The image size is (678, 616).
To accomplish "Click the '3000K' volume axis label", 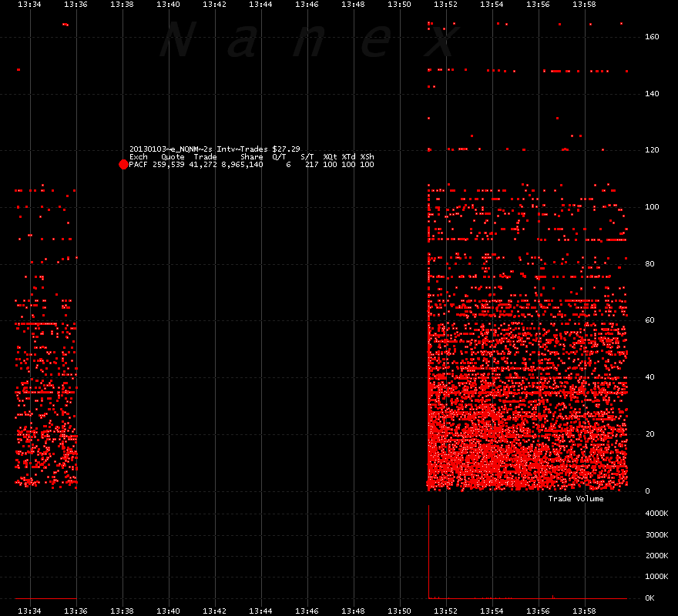I will [x=656, y=535].
